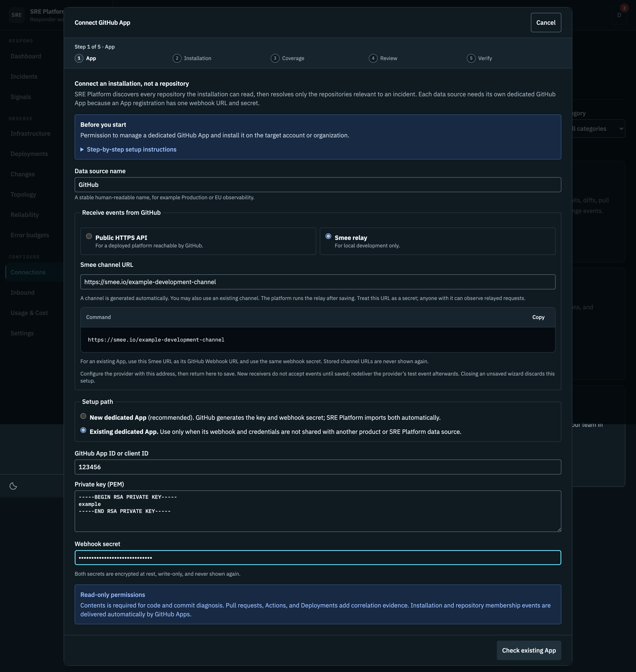636x672 pixels.
Task: Click 'Coverage' step label
Action: (x=293, y=58)
